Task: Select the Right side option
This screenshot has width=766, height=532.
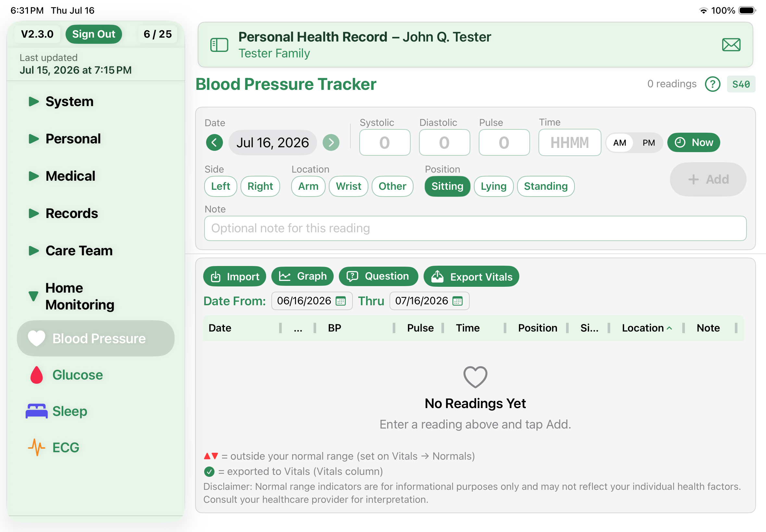Action: click(x=260, y=186)
